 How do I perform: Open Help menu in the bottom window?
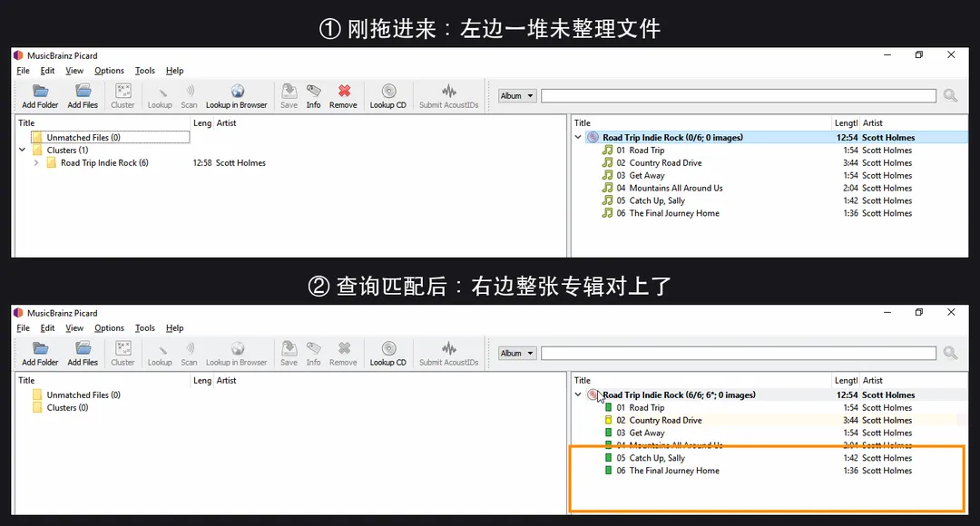click(x=174, y=328)
